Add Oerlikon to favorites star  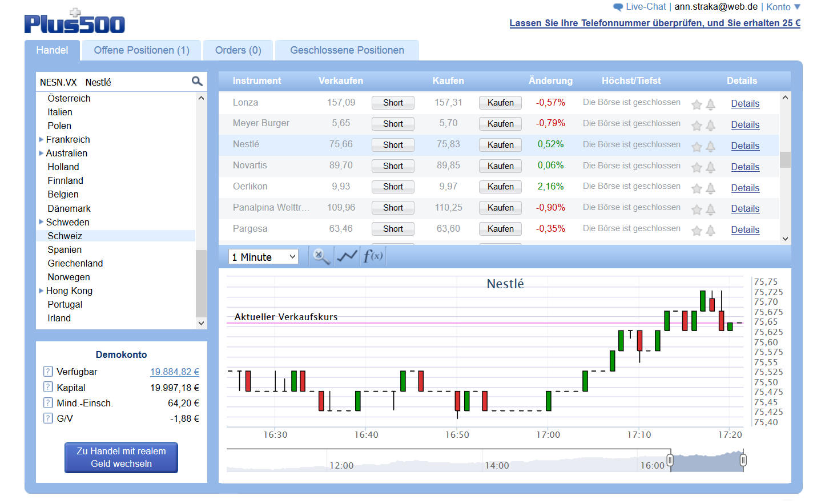click(x=697, y=188)
